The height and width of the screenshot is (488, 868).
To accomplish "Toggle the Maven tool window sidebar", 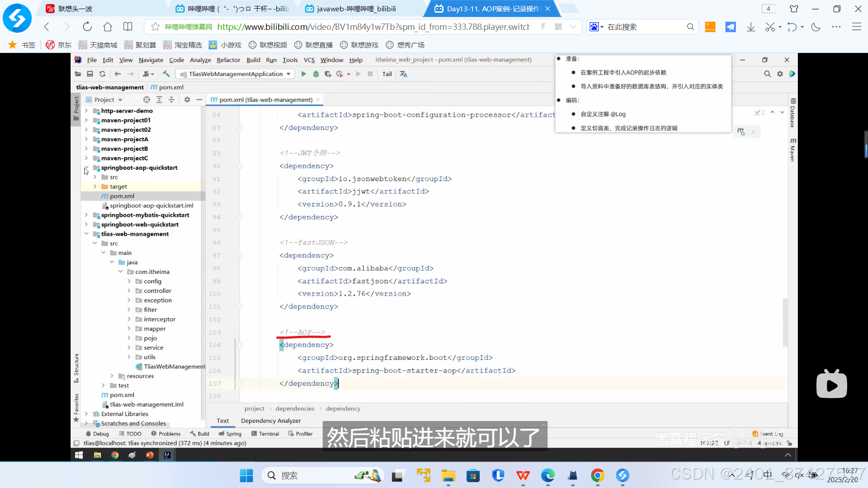I will click(792, 149).
